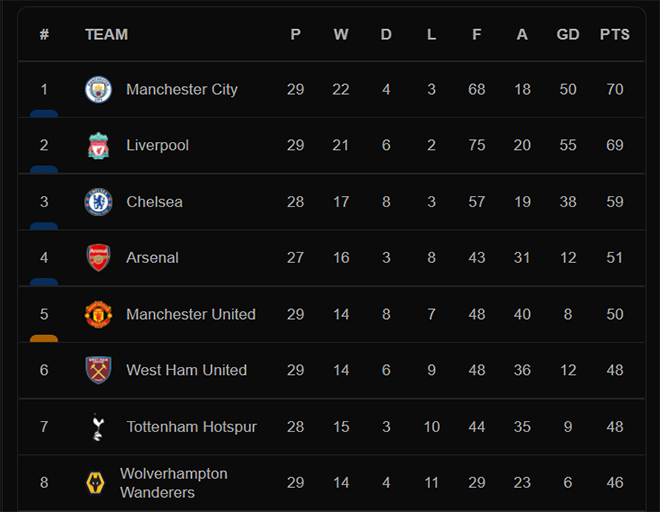Open the Liverpool team link

pos(157,145)
